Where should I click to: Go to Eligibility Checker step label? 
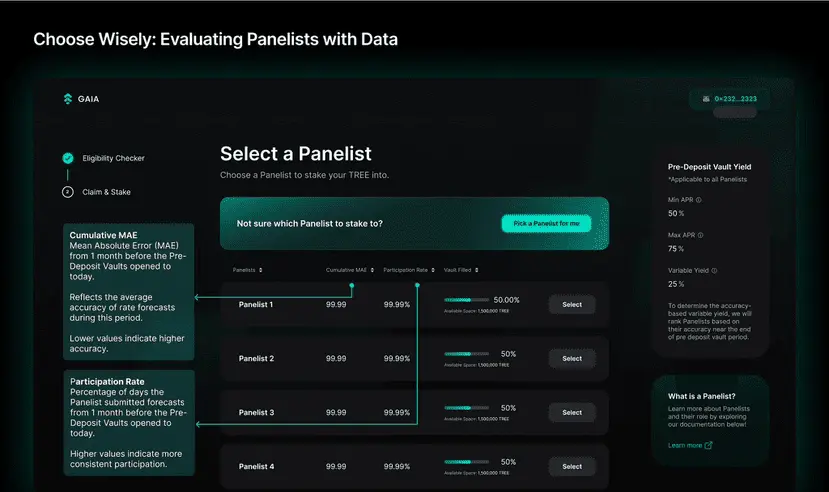[113, 158]
